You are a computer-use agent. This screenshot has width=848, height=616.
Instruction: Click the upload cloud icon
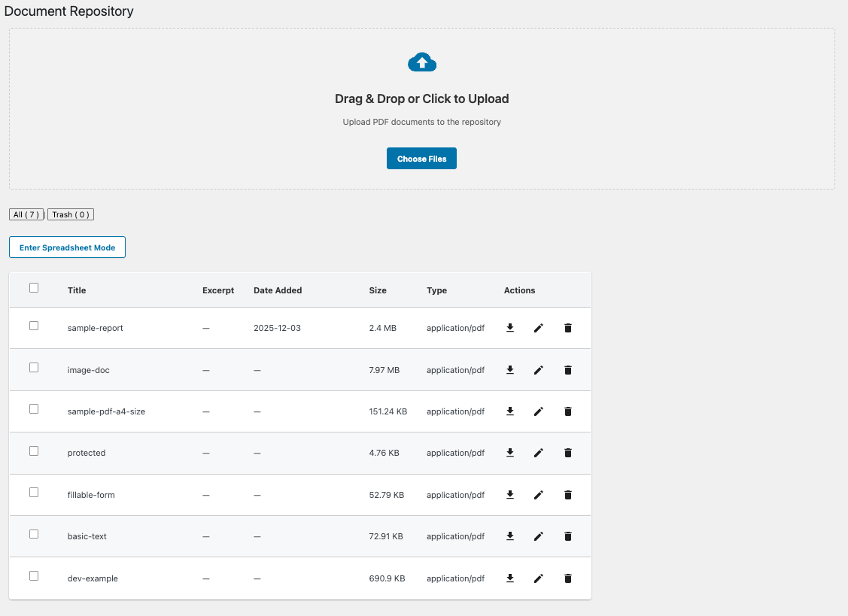coord(421,62)
